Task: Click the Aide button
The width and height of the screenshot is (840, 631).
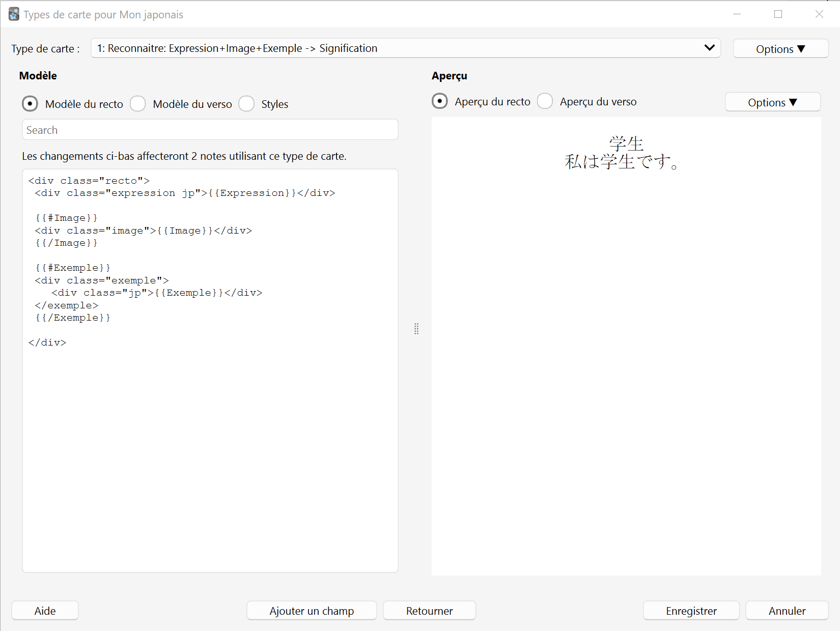Action: click(x=45, y=611)
